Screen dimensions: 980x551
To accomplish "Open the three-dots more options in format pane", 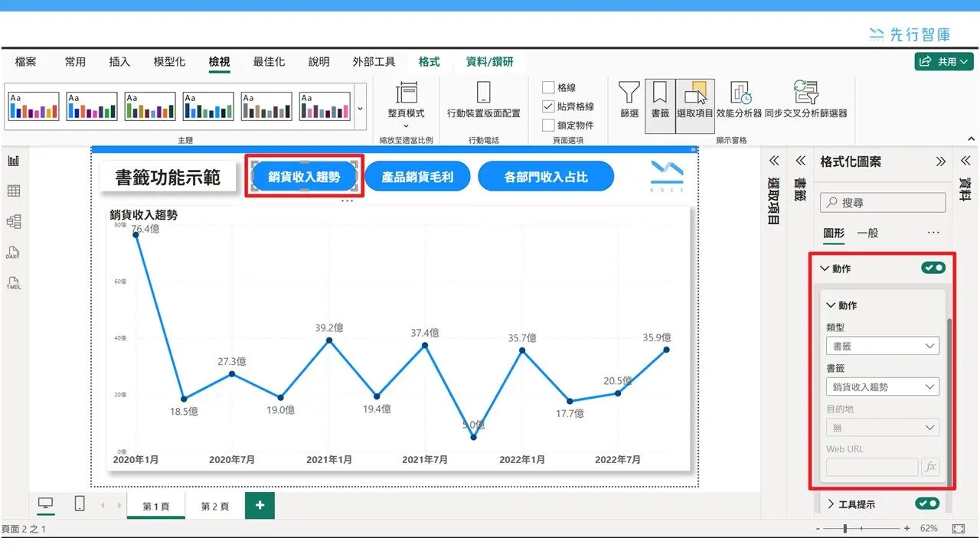I will coord(933,233).
